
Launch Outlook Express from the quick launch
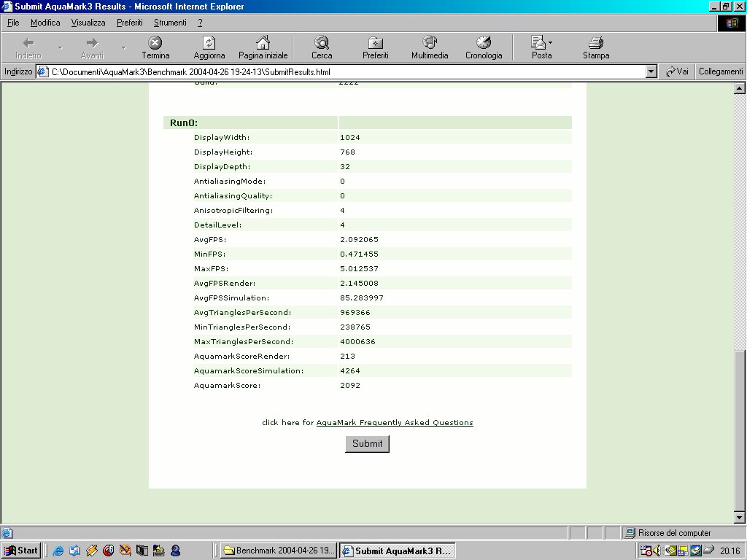pos(75,551)
